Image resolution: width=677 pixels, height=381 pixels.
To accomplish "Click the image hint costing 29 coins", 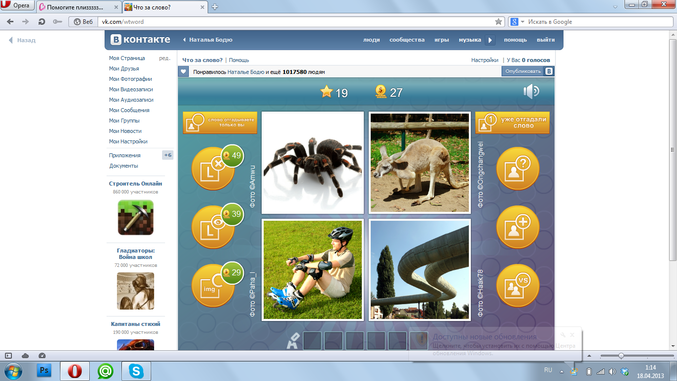I will (x=214, y=285).
